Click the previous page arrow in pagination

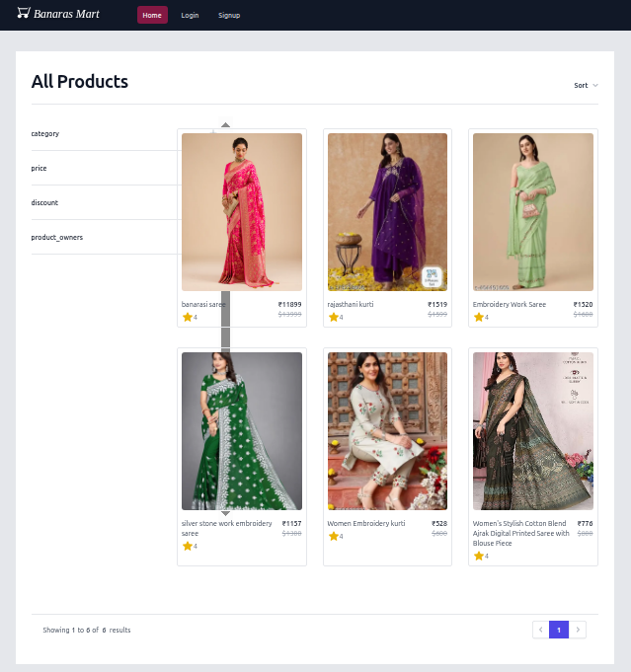coord(540,630)
